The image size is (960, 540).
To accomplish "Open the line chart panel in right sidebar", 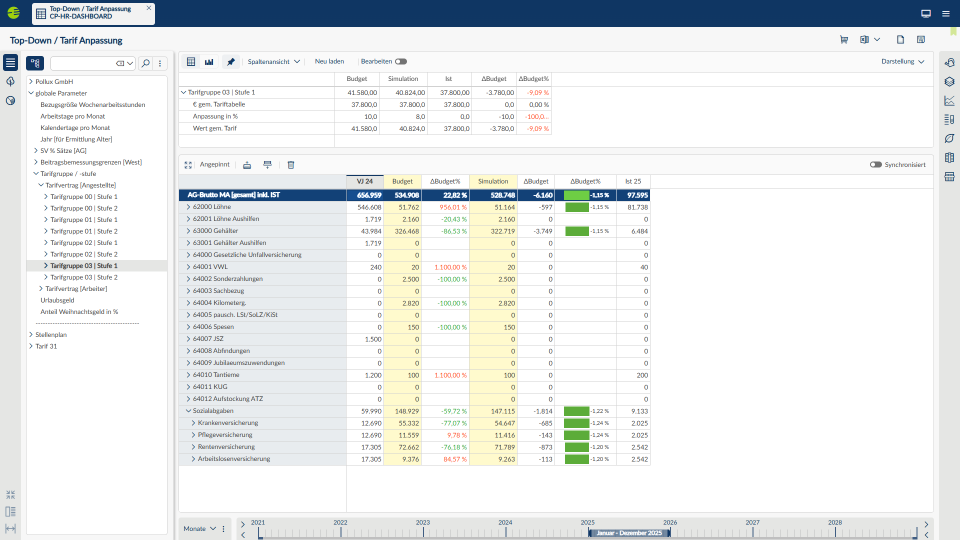I will click(949, 100).
